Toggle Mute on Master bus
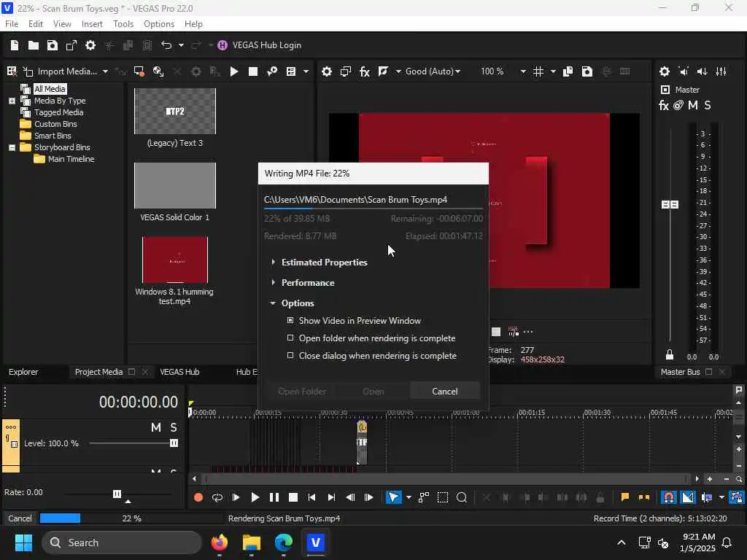Viewport: 747px width, 560px height. click(693, 105)
